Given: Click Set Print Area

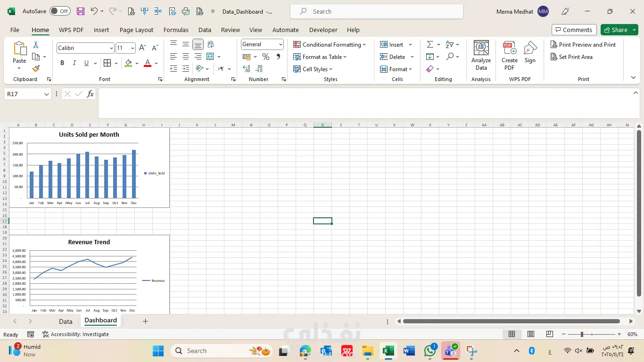Looking at the screenshot, I should [x=571, y=57].
